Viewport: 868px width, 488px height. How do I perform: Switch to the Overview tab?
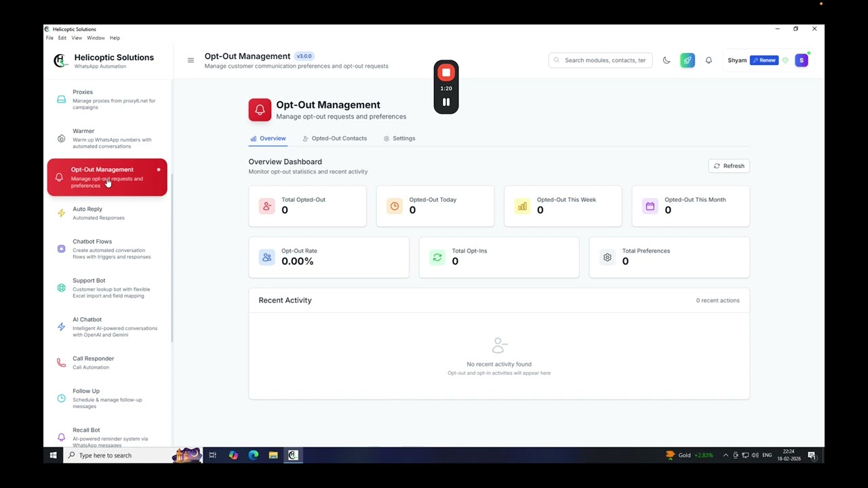pyautogui.click(x=268, y=138)
